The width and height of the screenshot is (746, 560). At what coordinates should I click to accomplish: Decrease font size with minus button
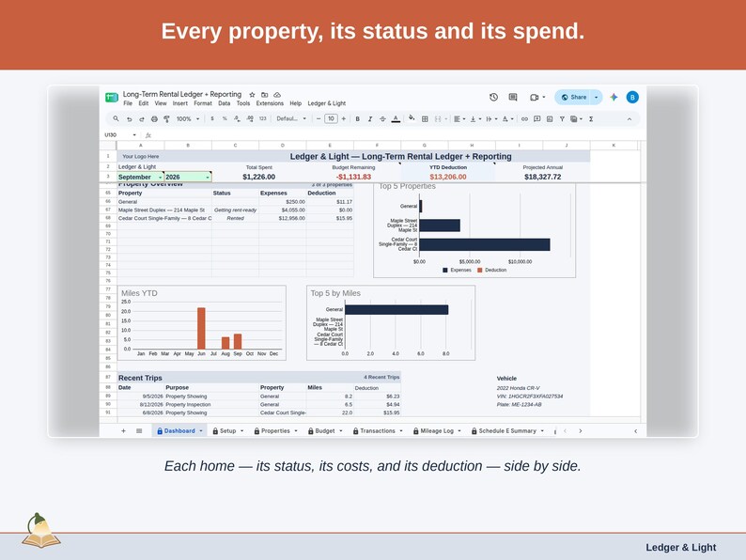(319, 119)
